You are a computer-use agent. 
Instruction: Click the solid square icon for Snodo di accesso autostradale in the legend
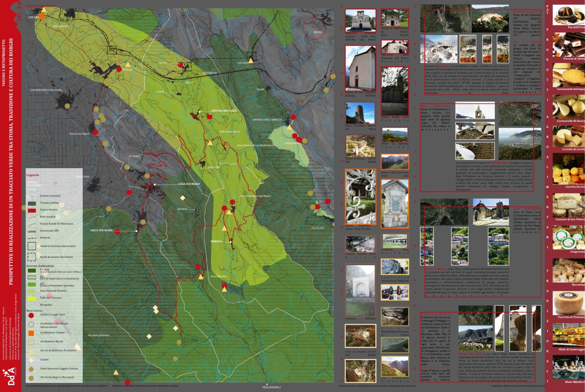pyautogui.click(x=31, y=246)
